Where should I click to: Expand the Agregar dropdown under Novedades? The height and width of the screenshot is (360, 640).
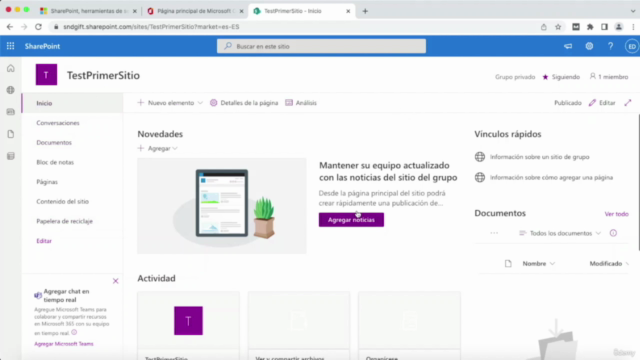pyautogui.click(x=158, y=148)
